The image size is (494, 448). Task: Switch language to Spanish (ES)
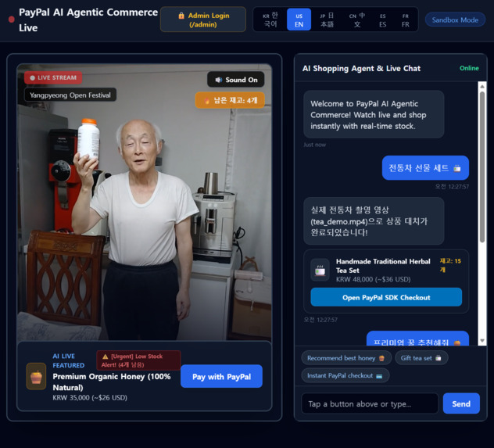(382, 20)
